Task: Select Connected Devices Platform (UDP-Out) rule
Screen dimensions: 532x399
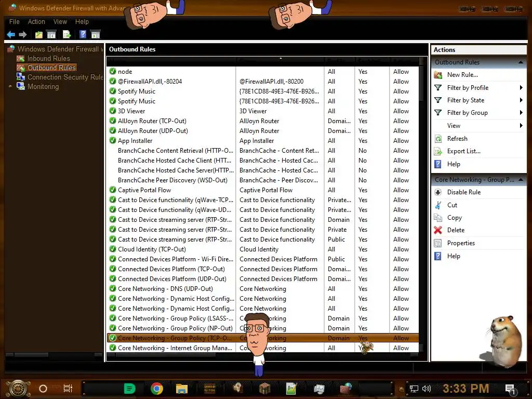Action: pos(262,278)
